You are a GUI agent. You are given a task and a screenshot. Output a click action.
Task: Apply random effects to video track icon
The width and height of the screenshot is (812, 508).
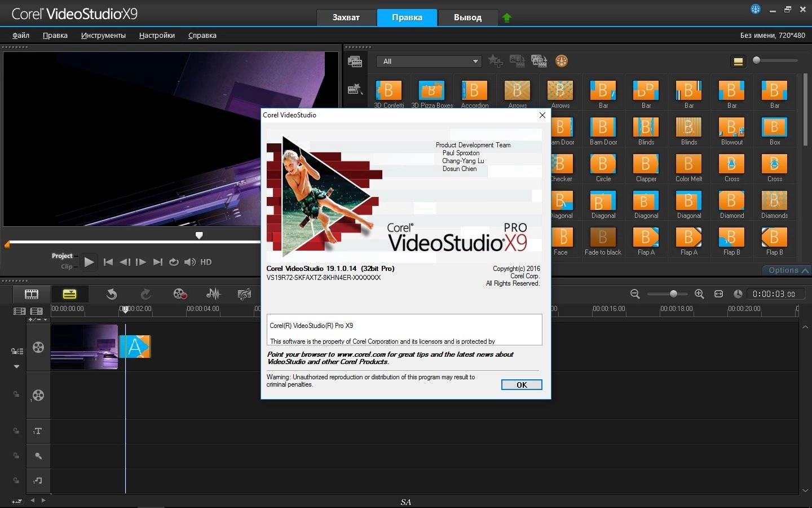(x=539, y=60)
